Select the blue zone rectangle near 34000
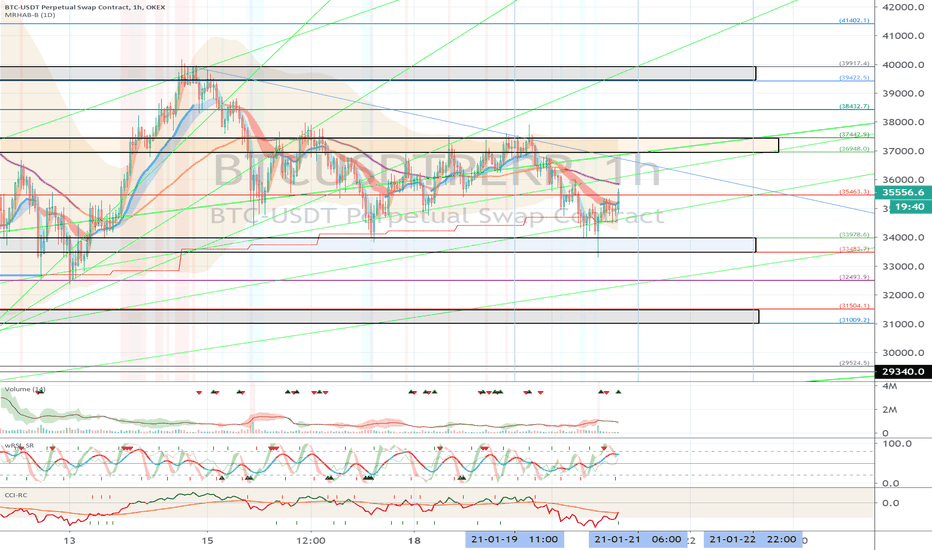The height and width of the screenshot is (550, 932). tap(378, 245)
